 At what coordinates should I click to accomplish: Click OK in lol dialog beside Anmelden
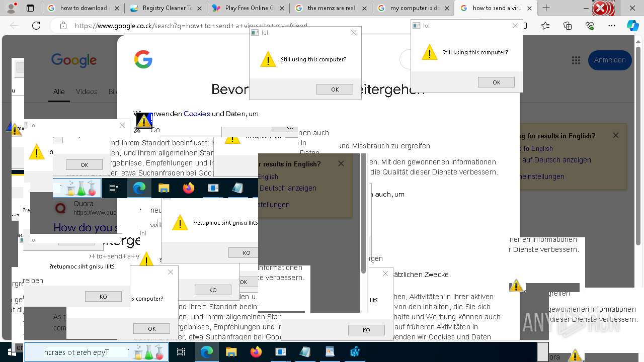(496, 82)
